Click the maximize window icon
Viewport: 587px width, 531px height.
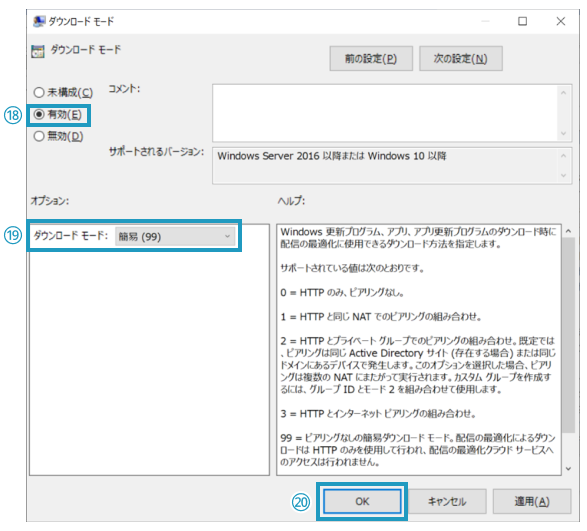[x=522, y=21]
